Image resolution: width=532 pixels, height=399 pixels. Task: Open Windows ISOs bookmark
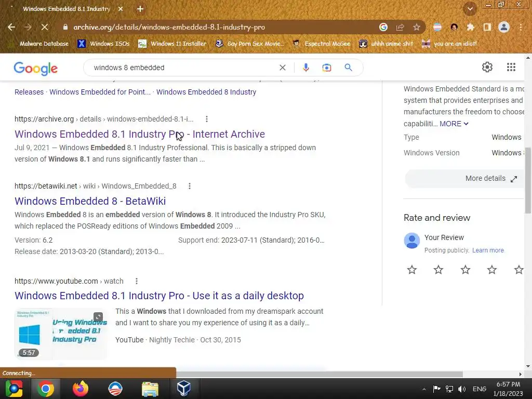point(103,44)
